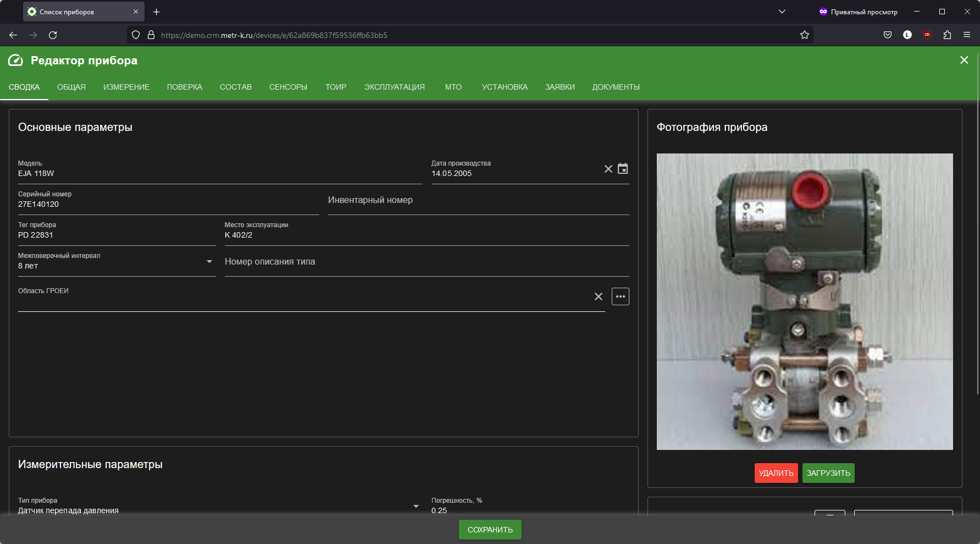Select the СВОДКА tab

pos(24,87)
